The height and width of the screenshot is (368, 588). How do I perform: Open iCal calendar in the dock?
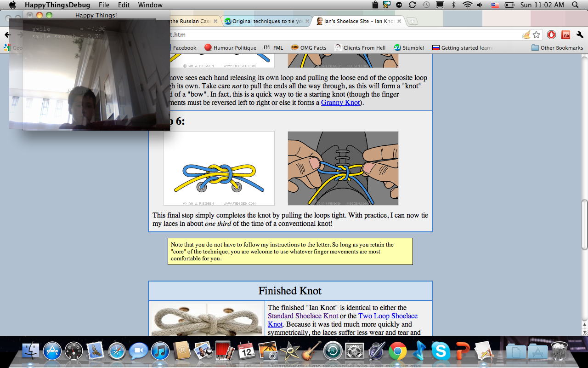point(246,351)
